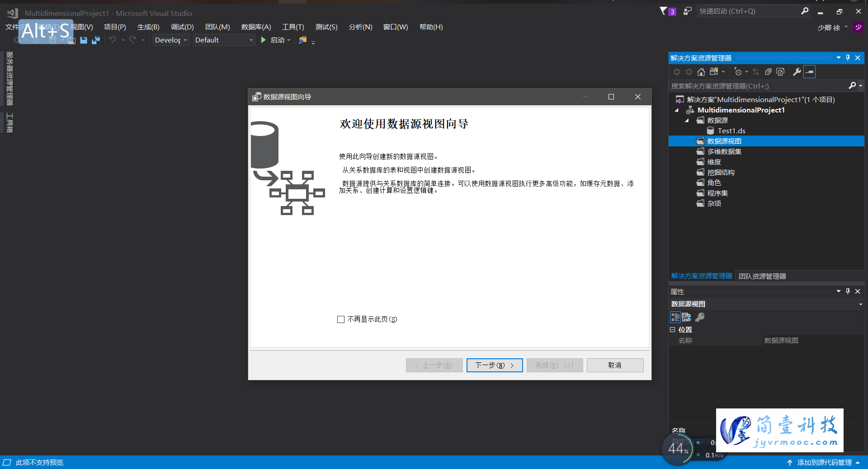This screenshot has width=868, height=469.
Task: Click the Quick Launch magnifier icon
Action: (805, 11)
